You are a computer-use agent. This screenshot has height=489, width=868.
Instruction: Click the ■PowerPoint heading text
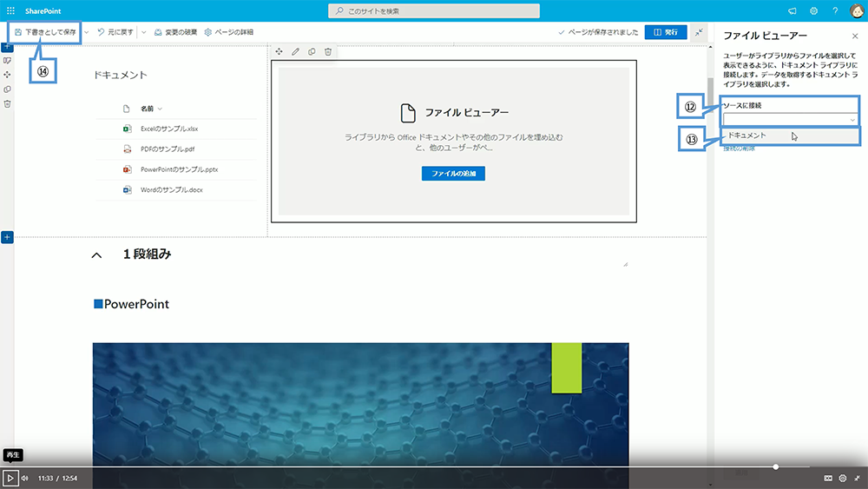point(132,304)
